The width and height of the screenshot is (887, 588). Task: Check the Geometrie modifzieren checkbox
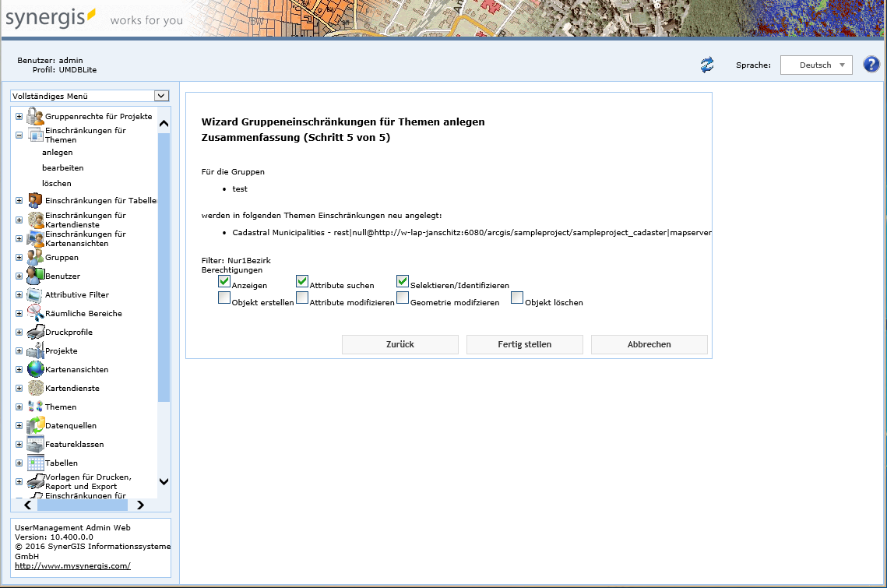403,297
